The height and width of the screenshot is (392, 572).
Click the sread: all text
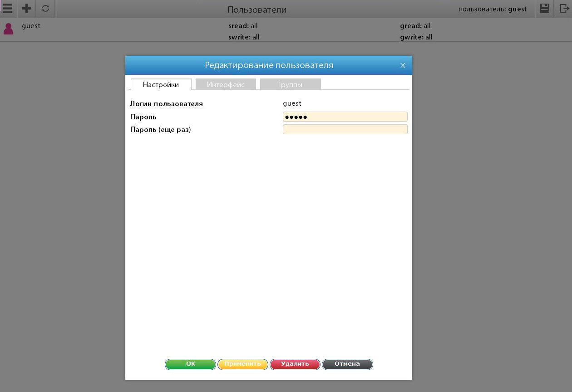243,26
